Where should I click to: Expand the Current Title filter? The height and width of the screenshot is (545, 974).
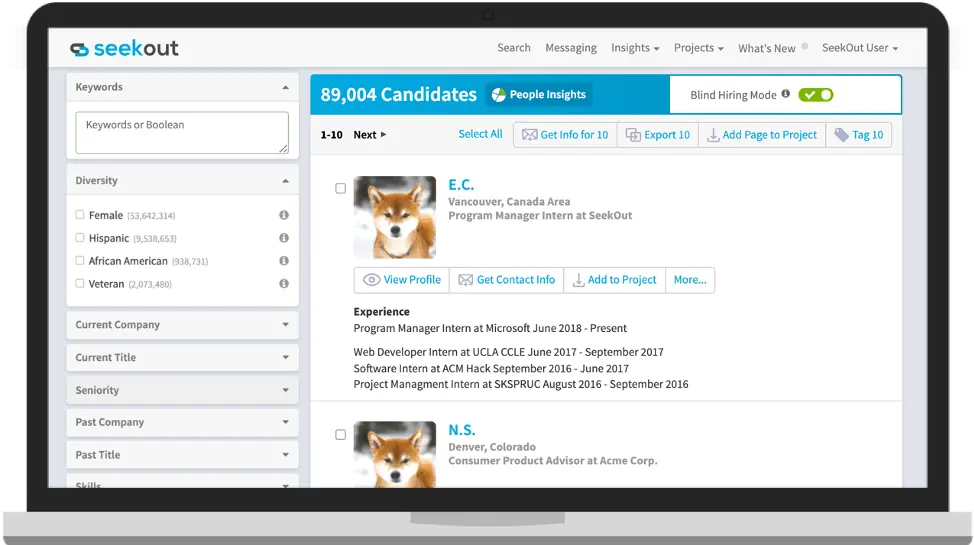(x=183, y=357)
